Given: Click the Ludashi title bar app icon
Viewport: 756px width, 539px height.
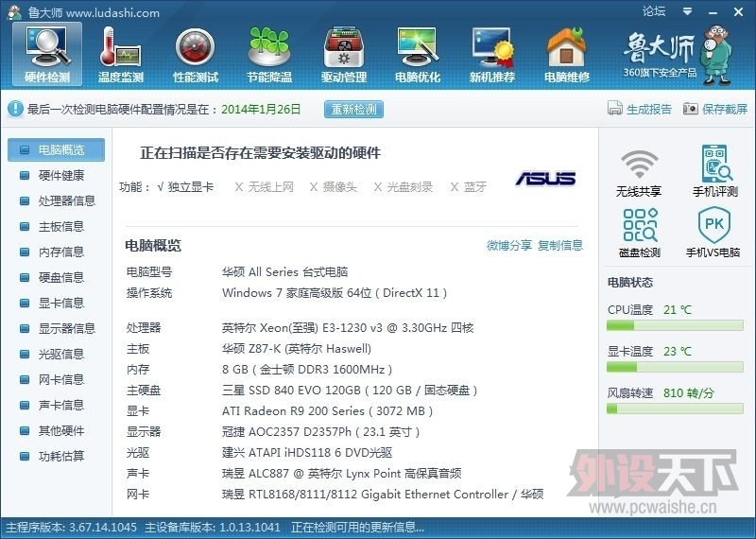Looking at the screenshot, I should (x=14, y=12).
